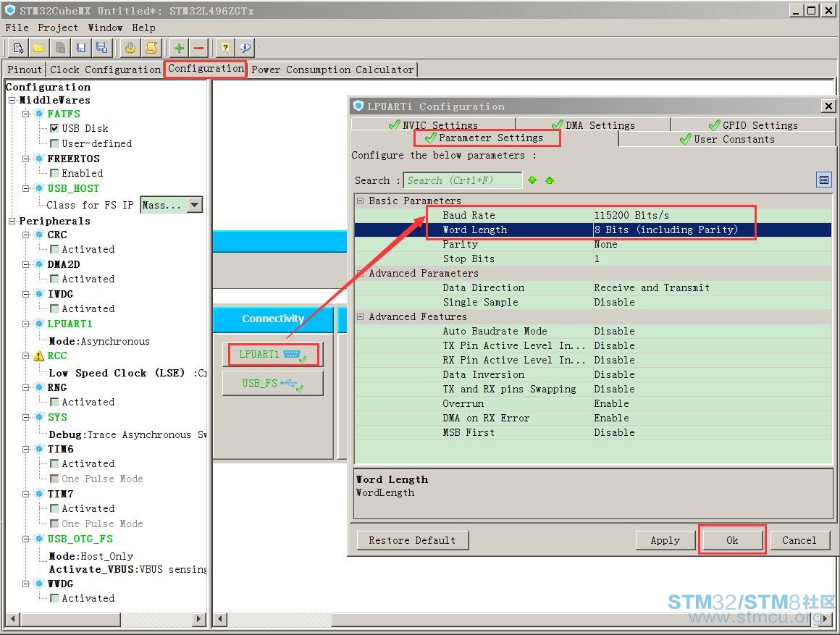Click the Generate Report scroll icon
The width and height of the screenshot is (840, 635).
click(x=151, y=49)
